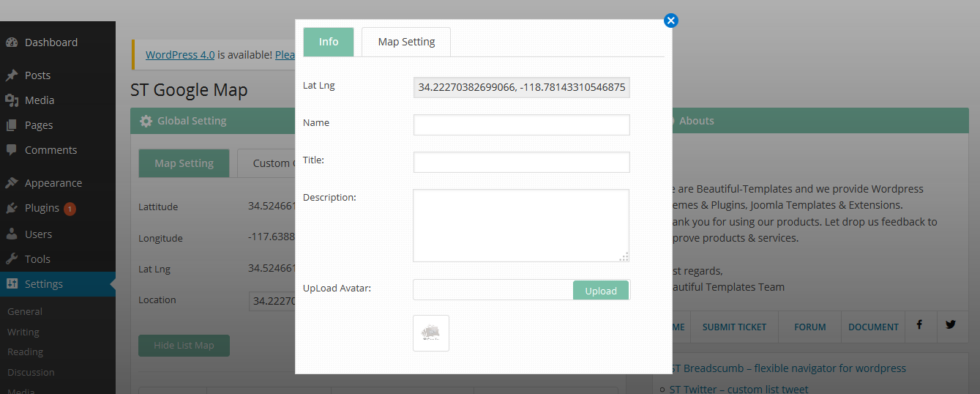
Task: Click the Twitter bird icon
Action: [950, 324]
